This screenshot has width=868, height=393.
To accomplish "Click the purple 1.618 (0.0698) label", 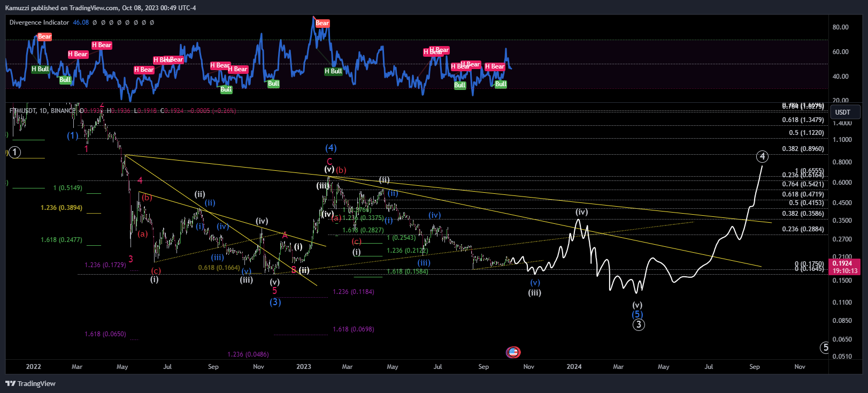I will [354, 329].
